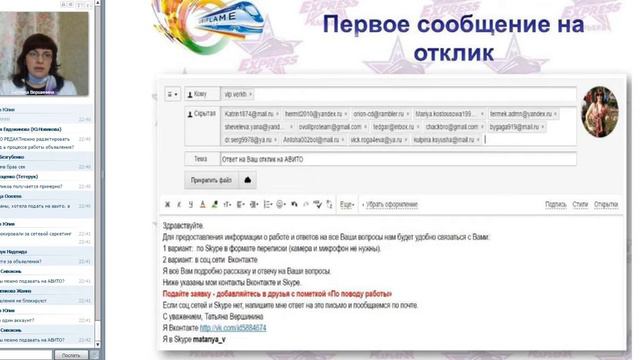640x360 pixels.
Task: Click the chat scrollbar down arrow
Action: pyautogui.click(x=98, y=344)
